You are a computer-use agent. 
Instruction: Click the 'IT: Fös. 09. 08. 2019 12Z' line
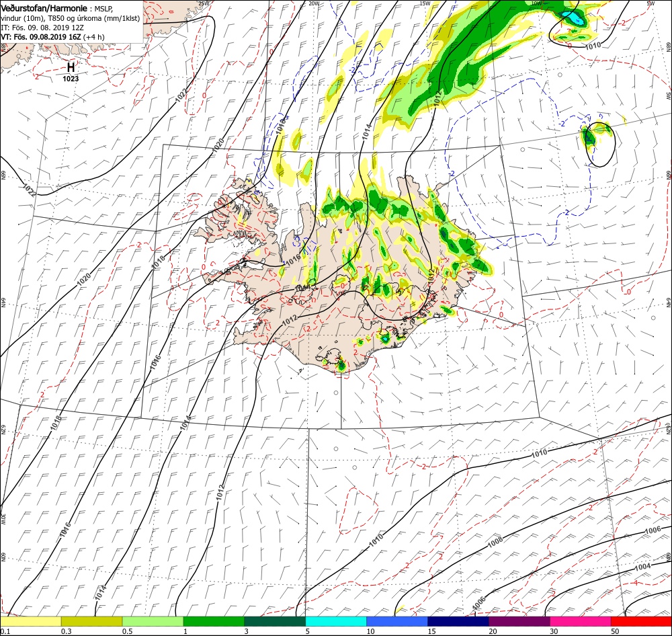(42, 28)
